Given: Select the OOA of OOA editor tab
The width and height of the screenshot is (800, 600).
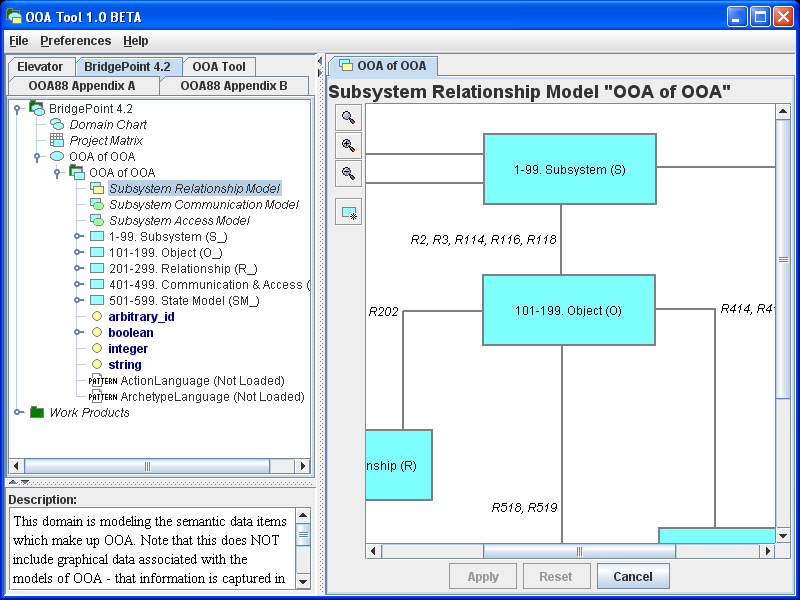Looking at the screenshot, I should pyautogui.click(x=383, y=66).
